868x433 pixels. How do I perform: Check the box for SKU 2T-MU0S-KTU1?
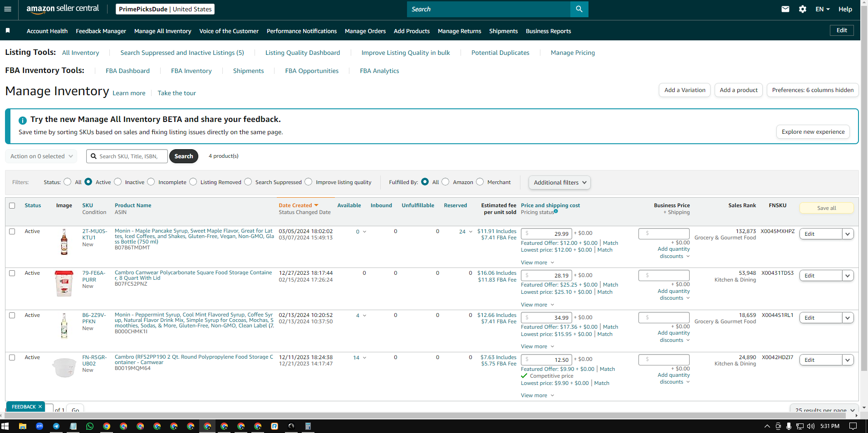pos(12,231)
